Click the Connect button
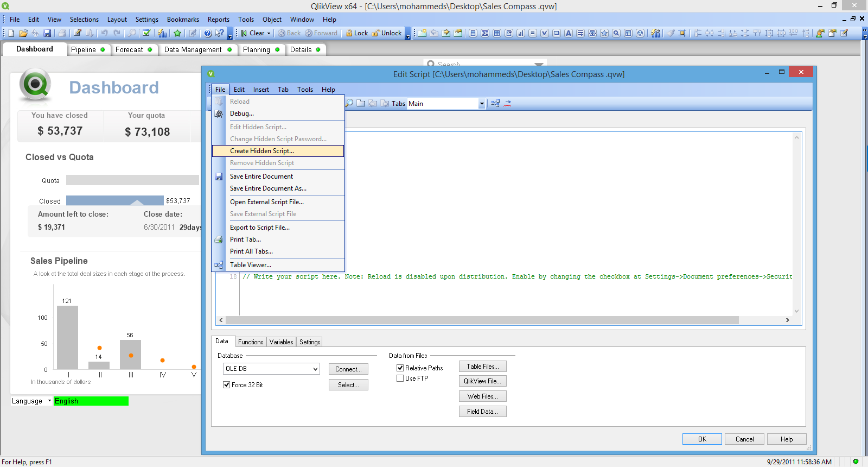The image size is (868, 467). tap(348, 369)
